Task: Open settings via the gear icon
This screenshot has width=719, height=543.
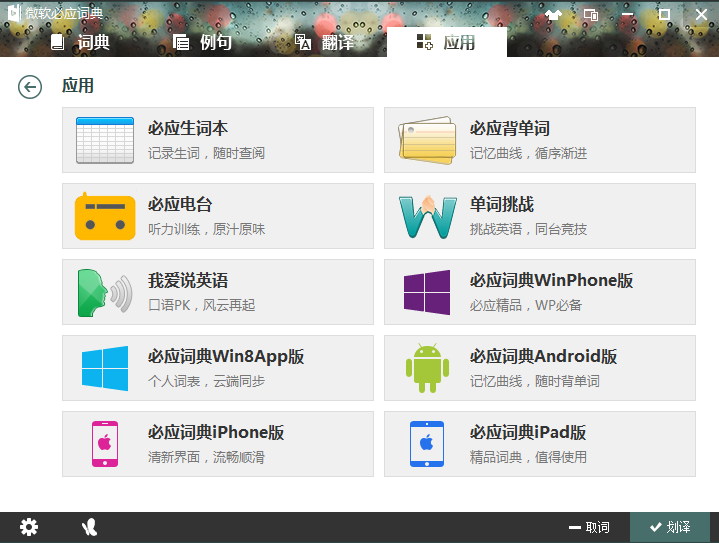Action: point(29,527)
